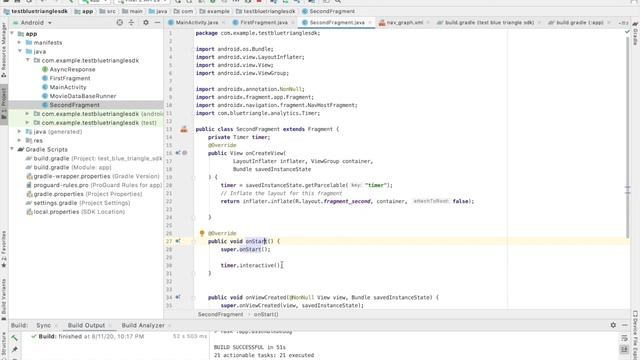Open Project panel settings gear
This screenshot has height=360, width=640.
click(146, 22)
